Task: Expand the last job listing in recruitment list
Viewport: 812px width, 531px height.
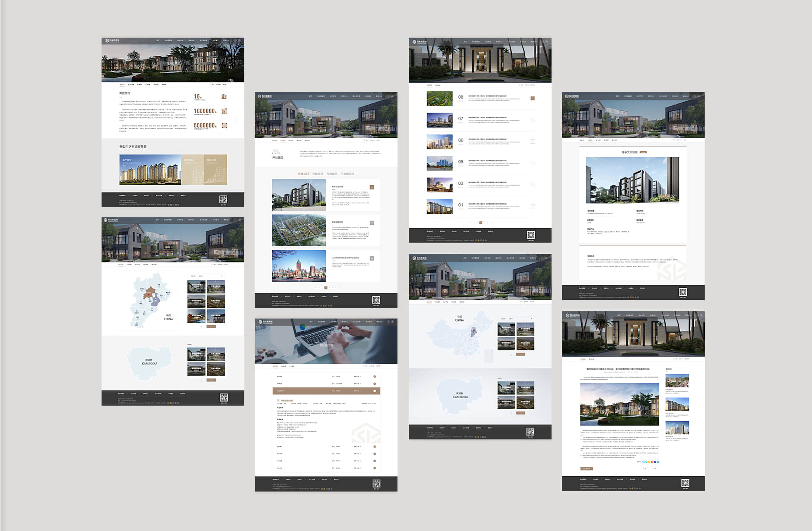Action: [x=374, y=468]
